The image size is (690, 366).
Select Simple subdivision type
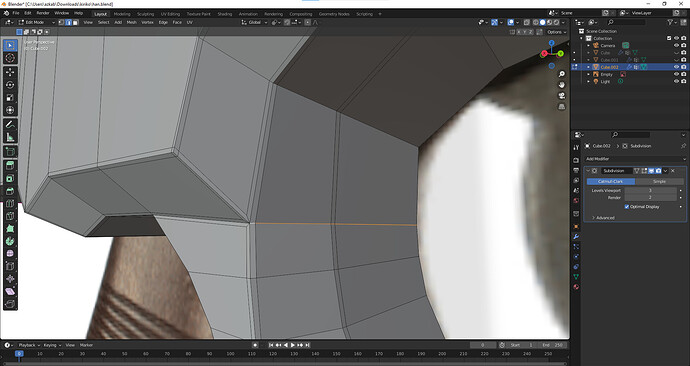(659, 181)
